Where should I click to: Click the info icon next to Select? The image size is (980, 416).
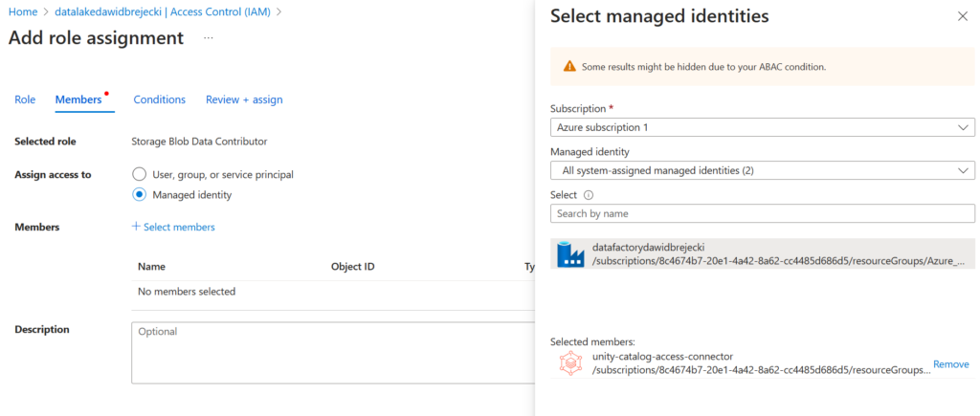(589, 195)
